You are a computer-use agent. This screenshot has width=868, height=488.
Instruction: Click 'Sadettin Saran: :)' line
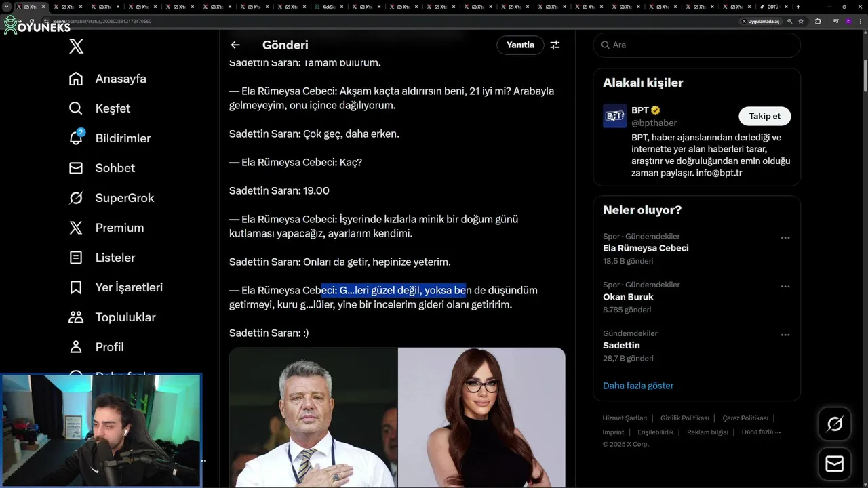pyautogui.click(x=269, y=333)
